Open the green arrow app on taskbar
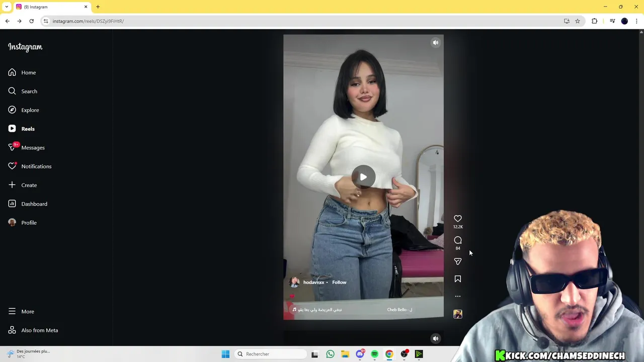Screen dimensions: 644x362 (x=419, y=354)
